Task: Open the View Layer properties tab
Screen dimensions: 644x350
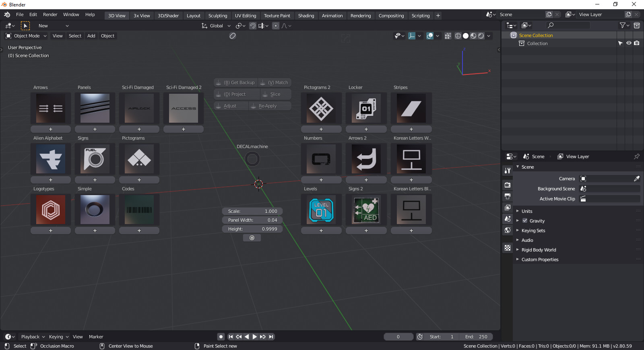Action: 508,208
